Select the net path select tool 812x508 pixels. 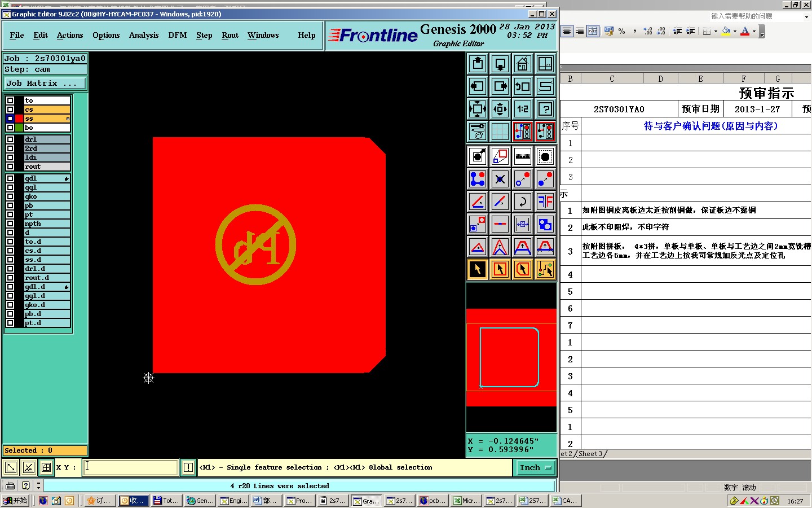545,269
